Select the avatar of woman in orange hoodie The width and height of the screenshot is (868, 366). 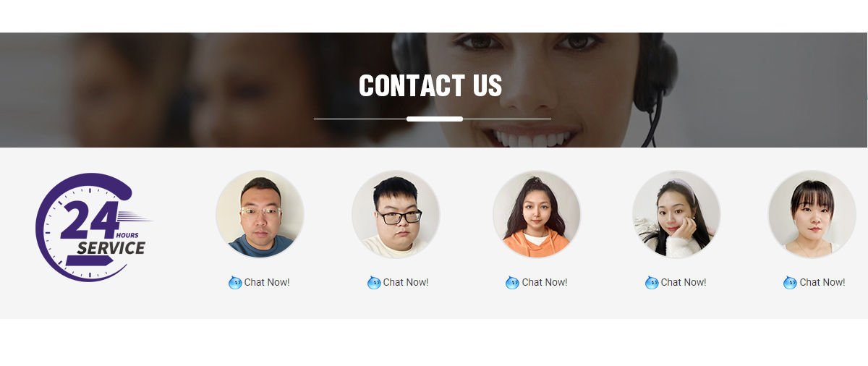point(537,214)
